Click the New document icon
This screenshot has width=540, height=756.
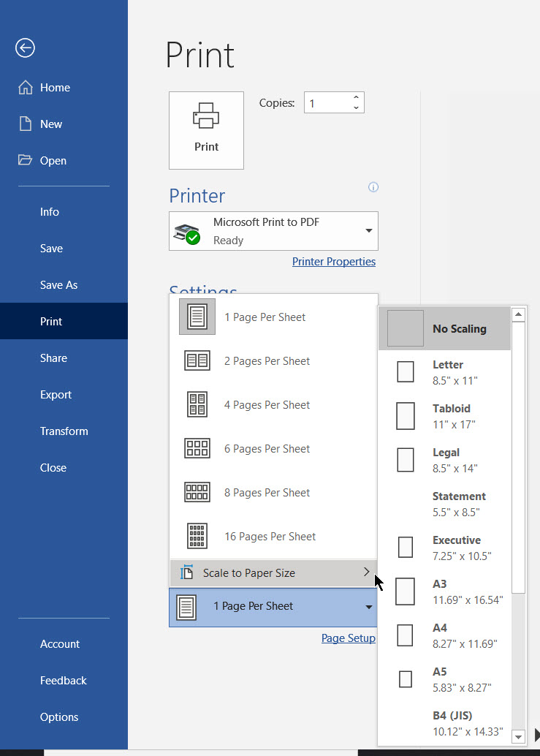tap(26, 124)
